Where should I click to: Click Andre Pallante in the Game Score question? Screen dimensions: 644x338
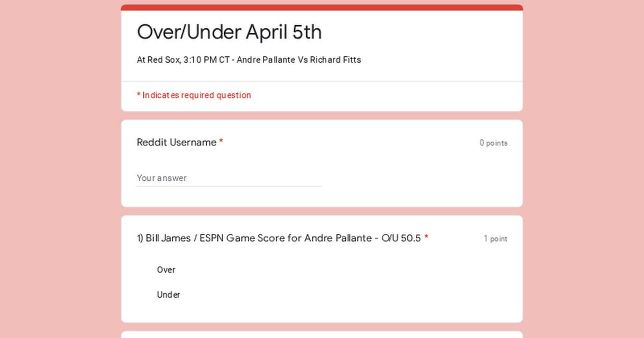pos(334,238)
